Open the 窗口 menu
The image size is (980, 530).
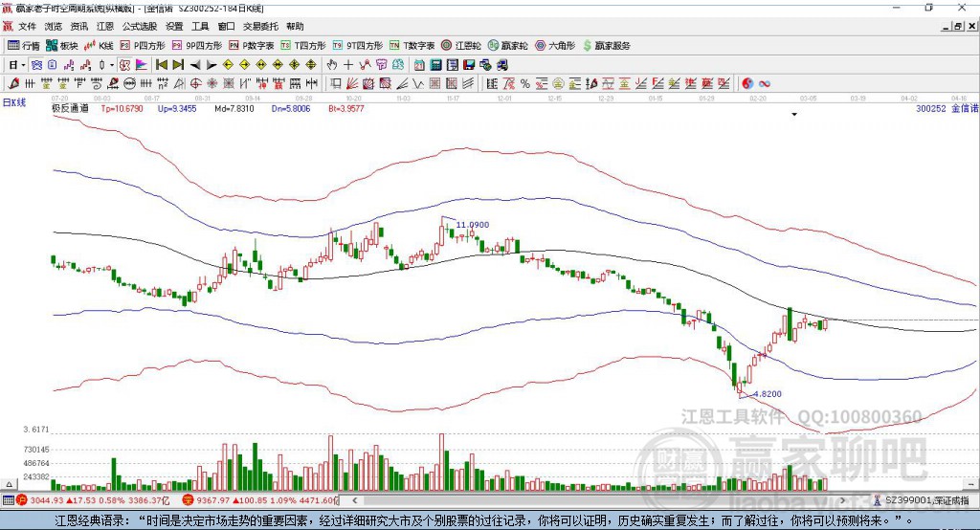(226, 26)
